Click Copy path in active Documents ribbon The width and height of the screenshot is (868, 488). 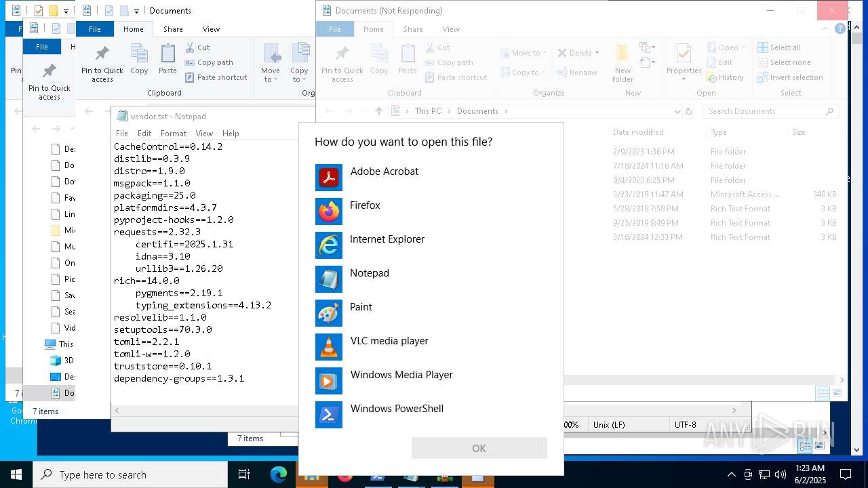209,62
